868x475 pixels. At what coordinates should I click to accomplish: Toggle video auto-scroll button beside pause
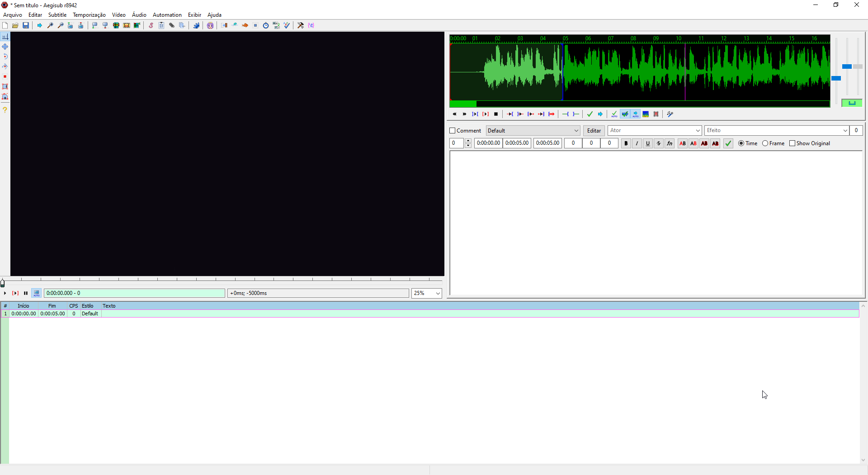pos(37,293)
